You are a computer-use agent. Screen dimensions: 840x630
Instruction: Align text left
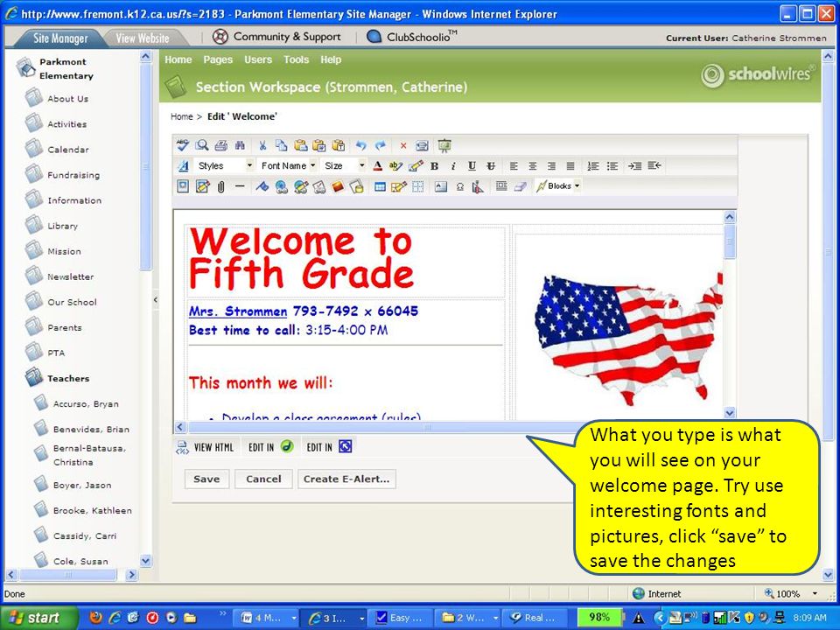click(514, 166)
